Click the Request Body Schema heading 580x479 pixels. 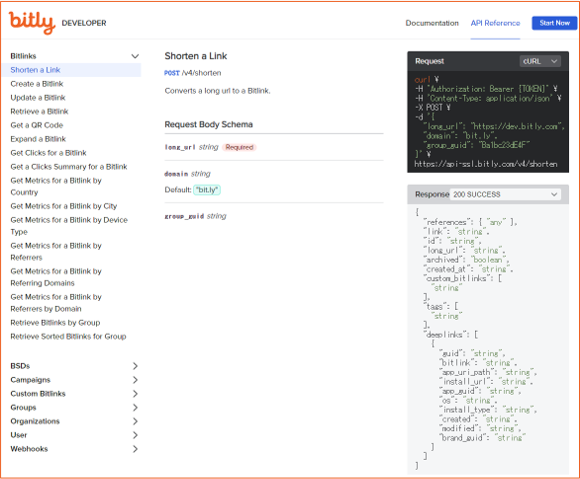pyautogui.click(x=209, y=124)
